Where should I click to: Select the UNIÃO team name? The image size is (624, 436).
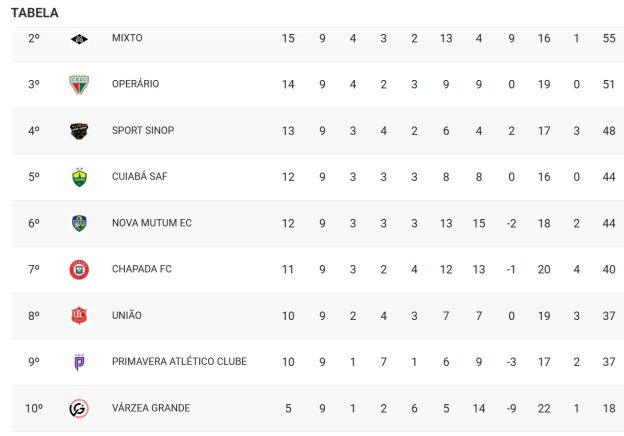(x=127, y=315)
